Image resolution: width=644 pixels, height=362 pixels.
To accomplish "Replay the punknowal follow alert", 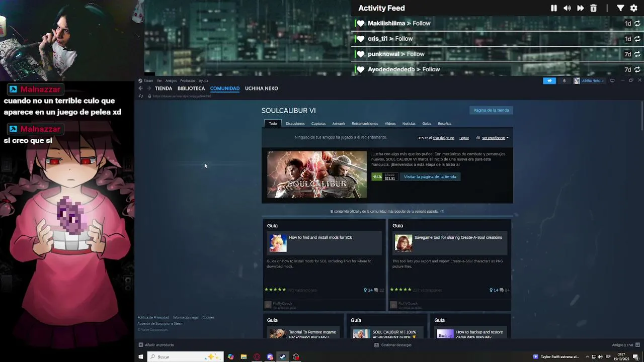I will (637, 54).
